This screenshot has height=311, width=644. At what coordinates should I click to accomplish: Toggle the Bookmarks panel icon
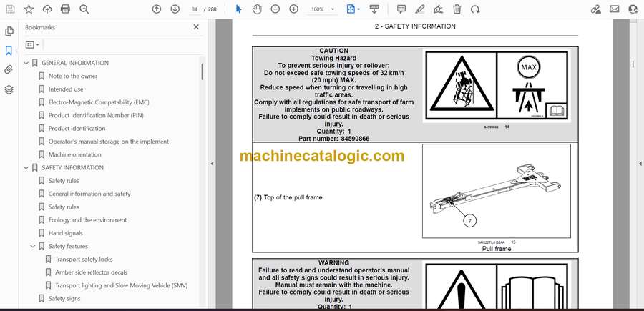[9, 51]
